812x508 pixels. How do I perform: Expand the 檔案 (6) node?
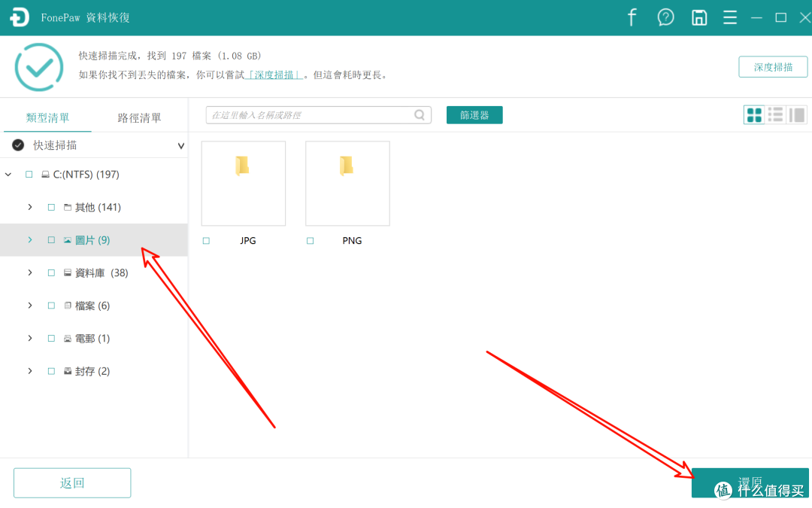(x=30, y=306)
